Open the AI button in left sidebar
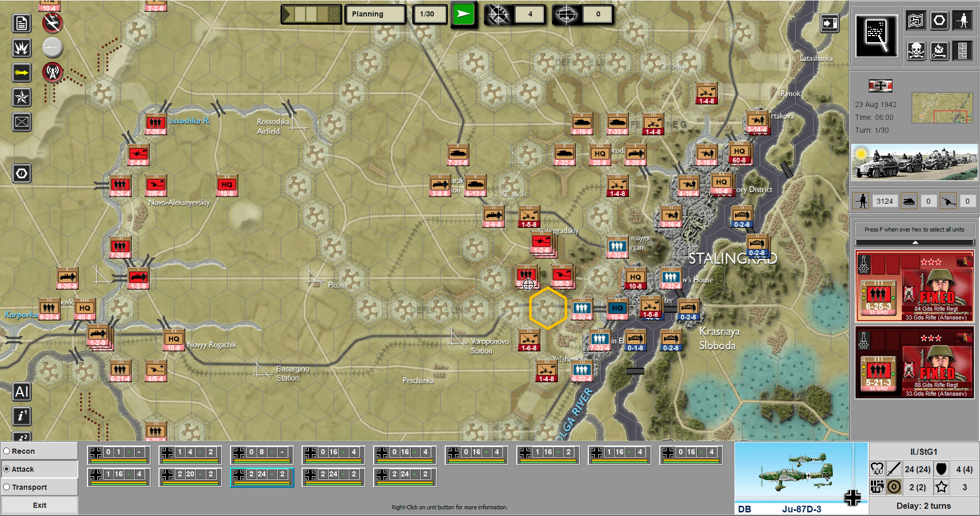The height and width of the screenshot is (516, 980). 22,392
